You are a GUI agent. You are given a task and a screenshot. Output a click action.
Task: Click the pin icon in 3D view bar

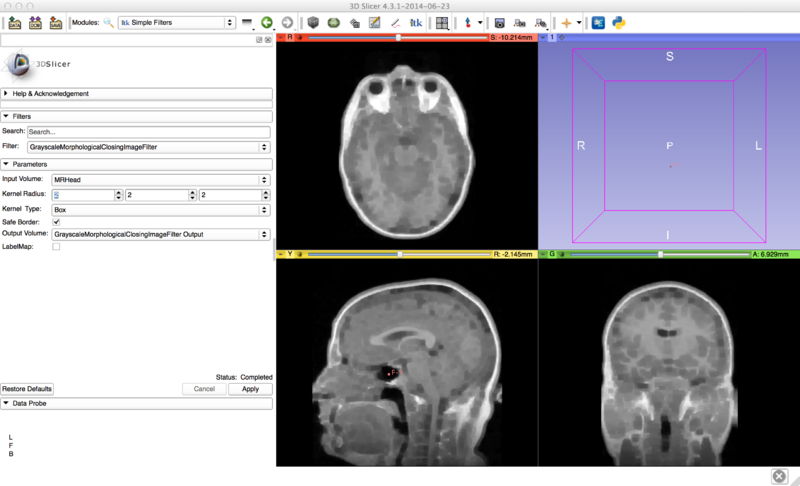tap(543, 37)
